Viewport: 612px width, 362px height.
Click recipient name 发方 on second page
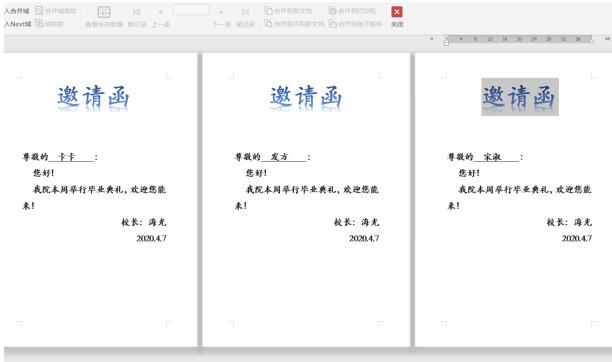point(279,157)
